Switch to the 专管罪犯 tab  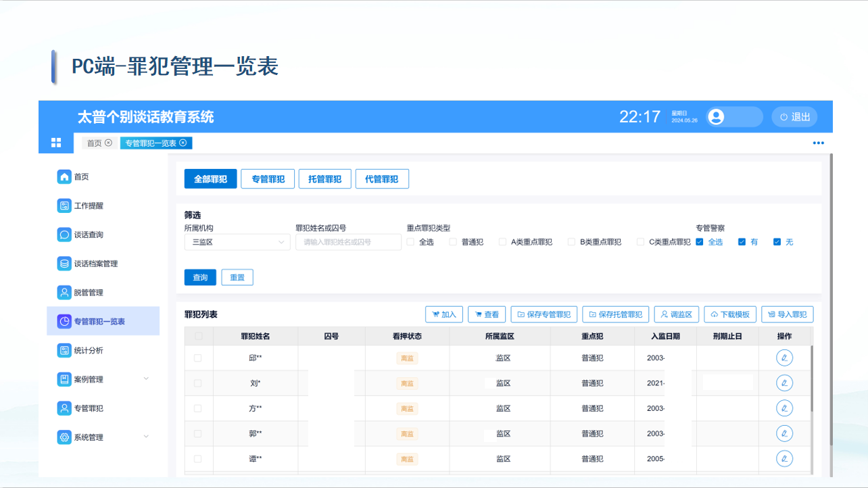point(268,179)
